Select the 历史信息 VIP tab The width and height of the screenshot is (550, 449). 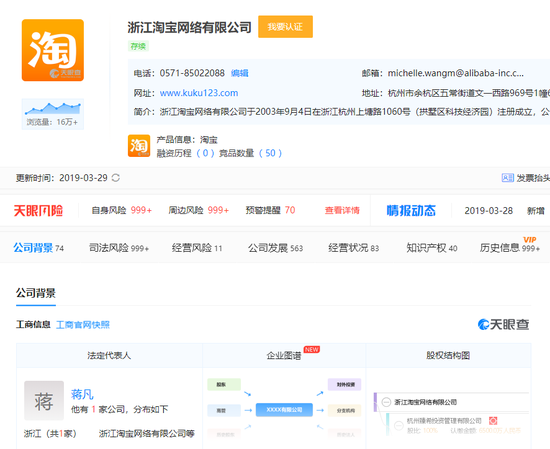tap(510, 246)
